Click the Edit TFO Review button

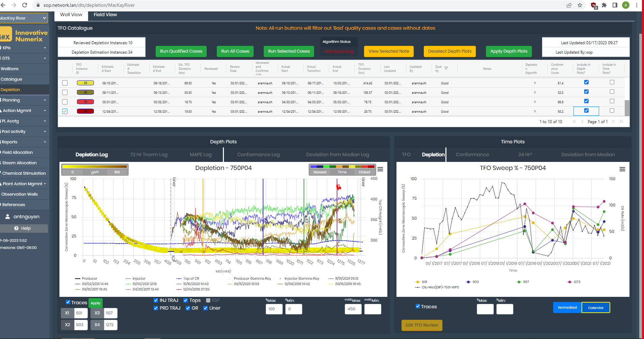coord(421,325)
